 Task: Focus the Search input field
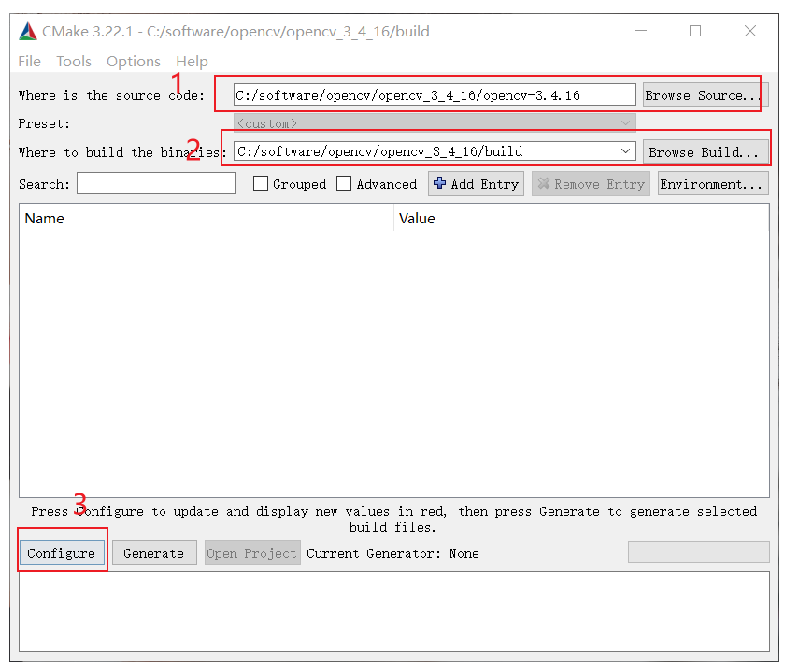click(156, 183)
